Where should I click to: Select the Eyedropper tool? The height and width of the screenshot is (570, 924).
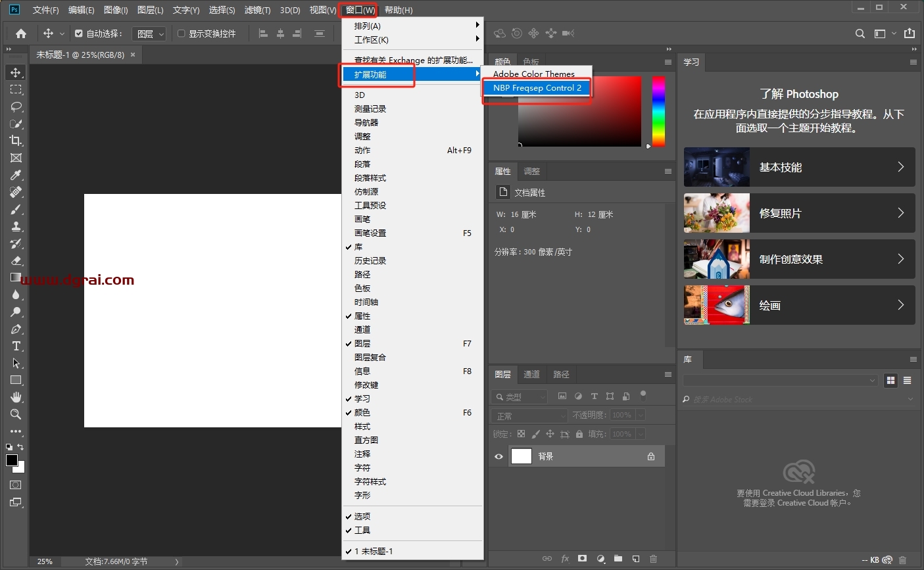[16, 175]
